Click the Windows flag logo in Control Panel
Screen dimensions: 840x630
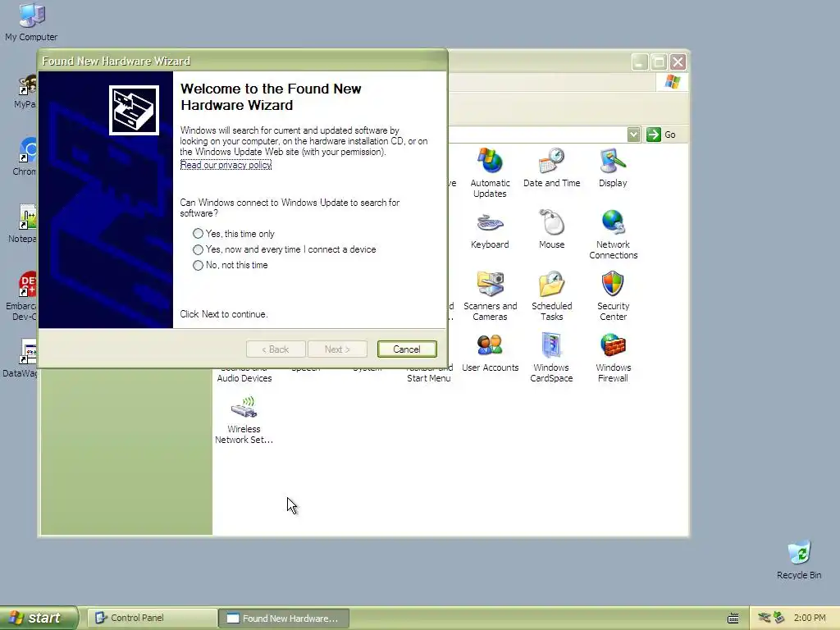click(x=672, y=82)
